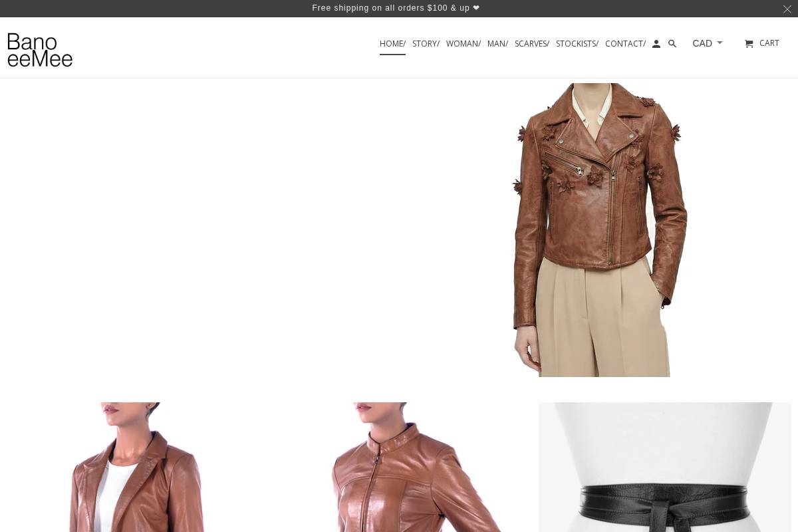798x532 pixels.
Task: Click the Bano eeMee logo
Action: (40, 49)
